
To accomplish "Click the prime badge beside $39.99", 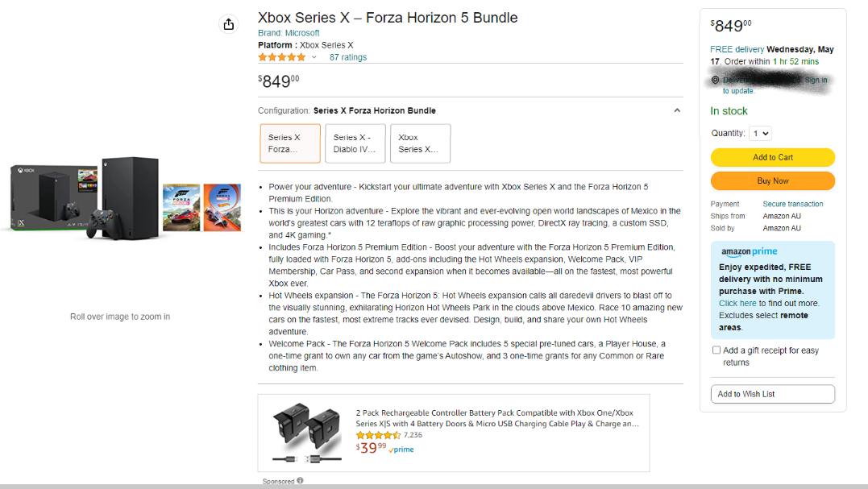I will [401, 450].
